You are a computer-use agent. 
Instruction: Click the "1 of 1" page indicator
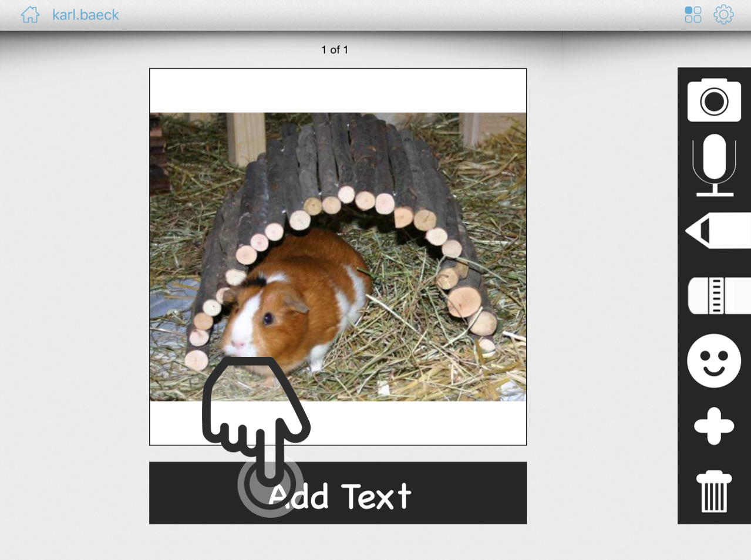pyautogui.click(x=335, y=50)
